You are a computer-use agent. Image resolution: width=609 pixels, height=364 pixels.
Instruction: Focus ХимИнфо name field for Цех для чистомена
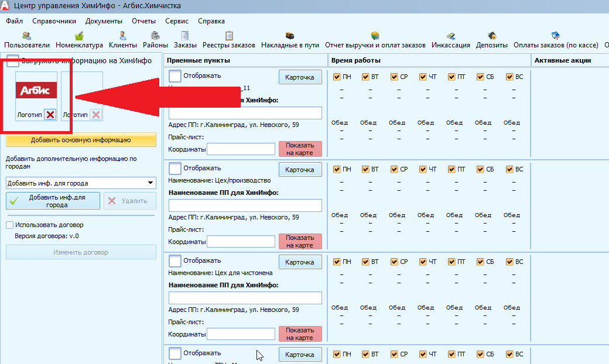tap(245, 298)
